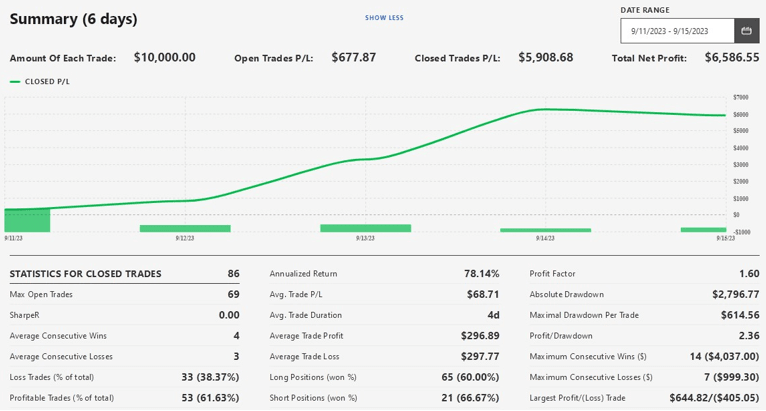The width and height of the screenshot is (766, 411).
Task: Click the Open Trades P/L value $677.87
Action: [354, 58]
